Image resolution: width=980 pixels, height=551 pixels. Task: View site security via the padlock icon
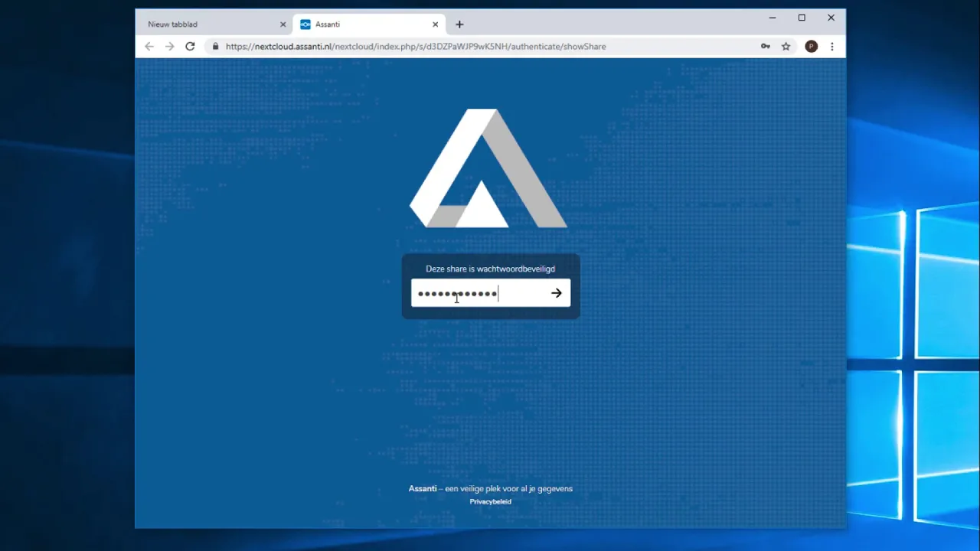216,47
